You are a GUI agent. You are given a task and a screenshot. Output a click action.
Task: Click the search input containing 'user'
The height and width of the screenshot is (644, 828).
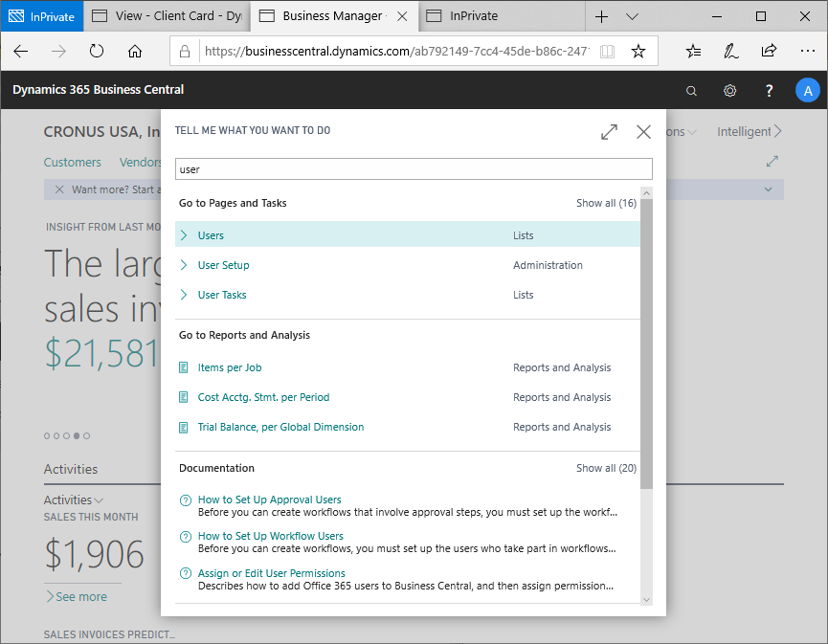click(x=414, y=169)
